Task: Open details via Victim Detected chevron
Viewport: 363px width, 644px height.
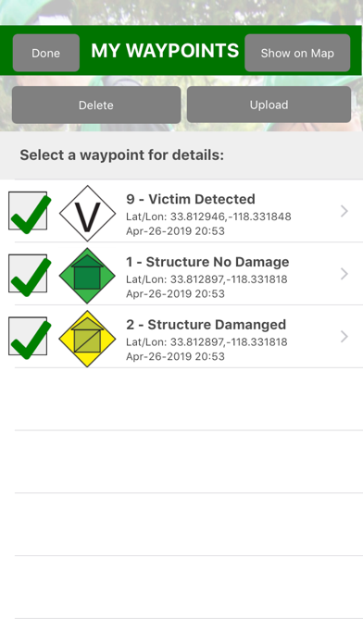Action: coord(344,211)
